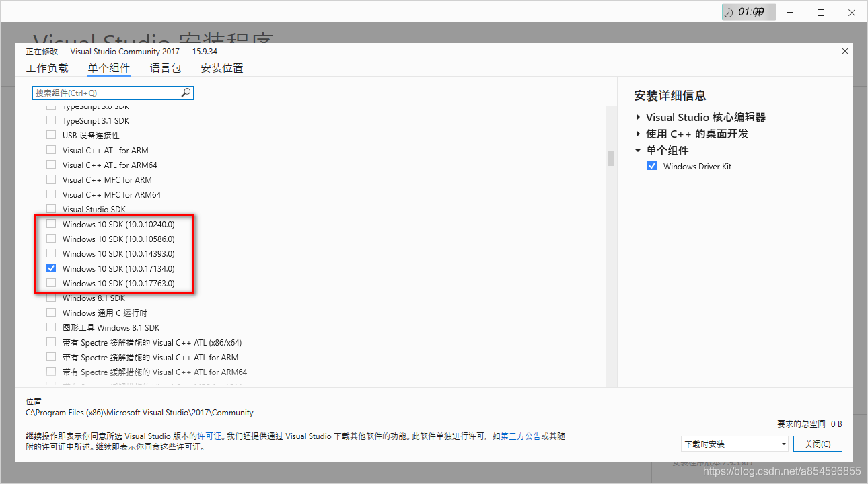Check 图形工具 Windows 8.1 SDK checkbox
The image size is (868, 484).
point(51,327)
